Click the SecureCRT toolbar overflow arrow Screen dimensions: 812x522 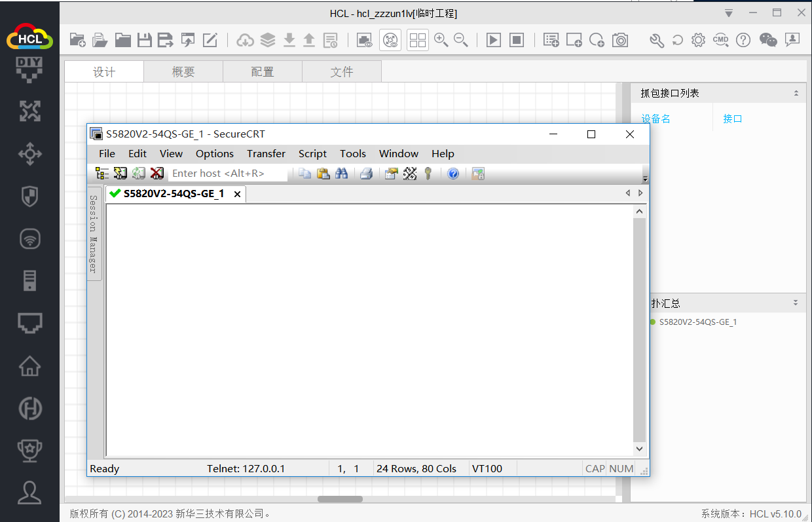tap(645, 179)
